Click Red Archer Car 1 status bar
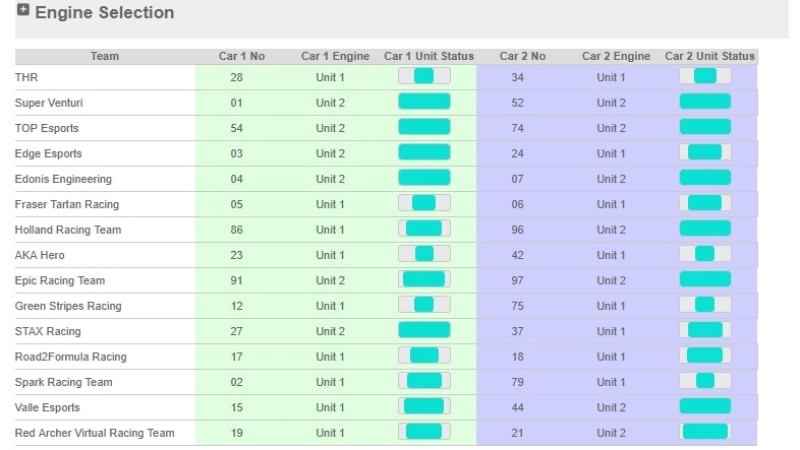Screen dimensions: 800x450 (424, 432)
